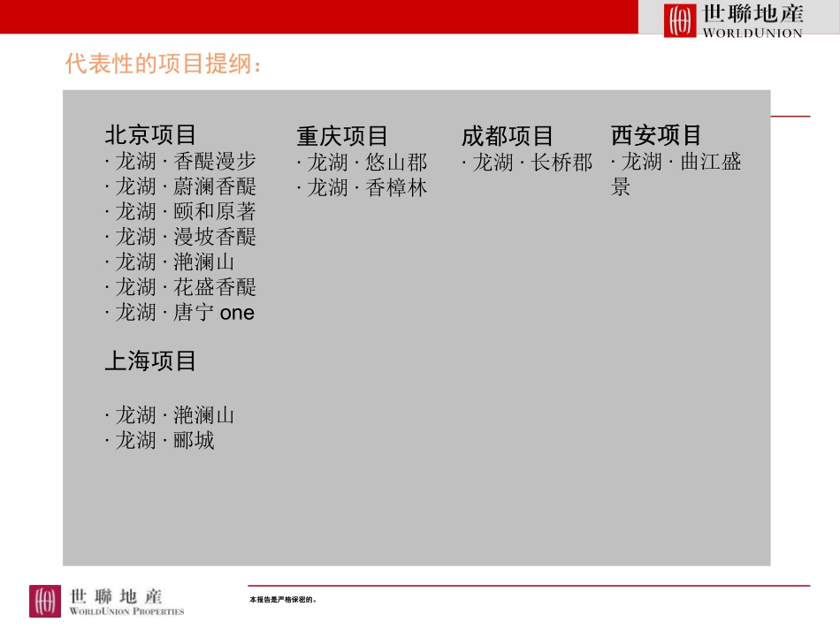Click the 世聯地産 text in footer
Viewport: 840px width, 630px height.
click(x=116, y=596)
